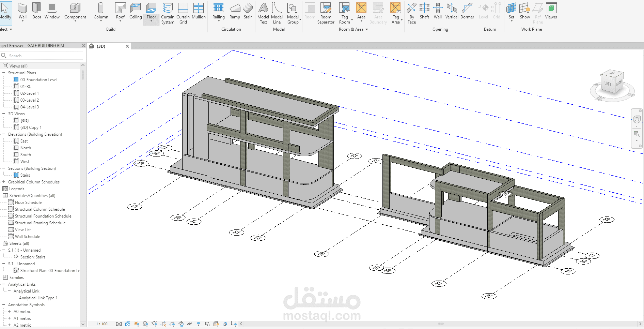Image resolution: width=644 pixels, height=329 pixels.
Task: Select the Shaft opening tool
Action: 424,11
